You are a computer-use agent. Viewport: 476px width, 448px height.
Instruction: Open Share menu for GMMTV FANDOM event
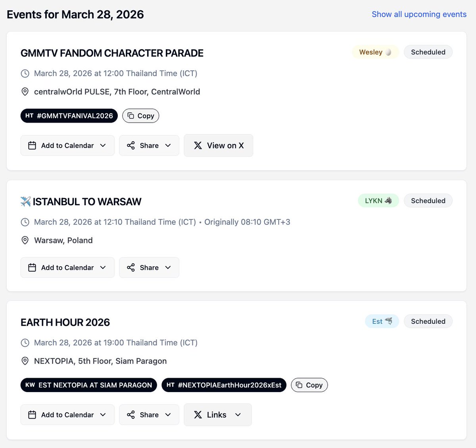pyautogui.click(x=149, y=145)
